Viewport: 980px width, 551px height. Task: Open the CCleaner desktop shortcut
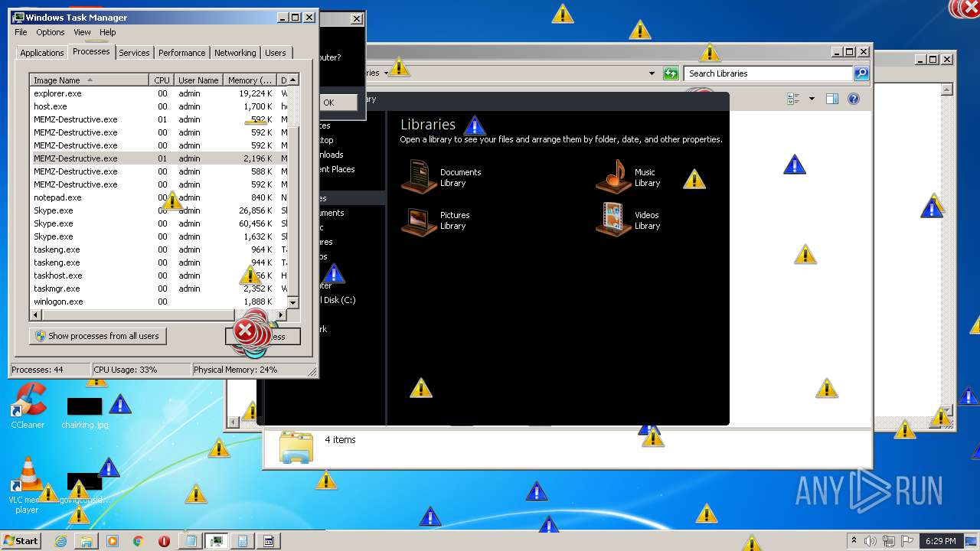coord(28,406)
